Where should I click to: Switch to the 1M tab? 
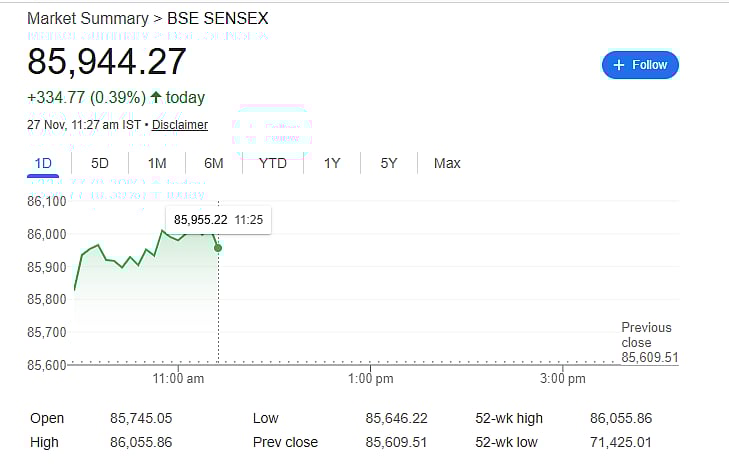click(157, 163)
